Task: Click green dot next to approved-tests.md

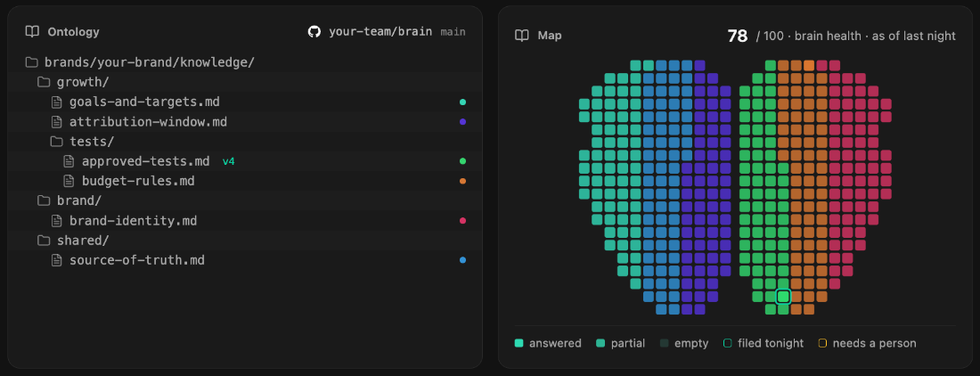Action: tap(462, 161)
